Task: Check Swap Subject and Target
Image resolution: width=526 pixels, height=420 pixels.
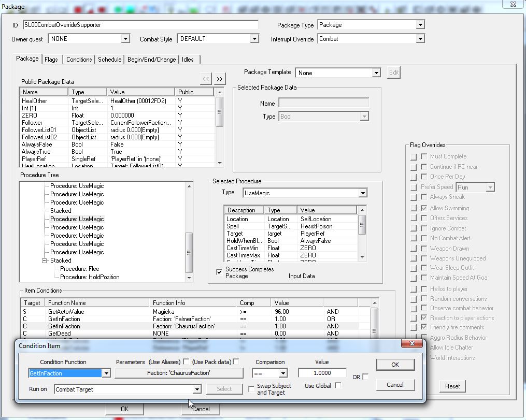Action: click(x=251, y=388)
